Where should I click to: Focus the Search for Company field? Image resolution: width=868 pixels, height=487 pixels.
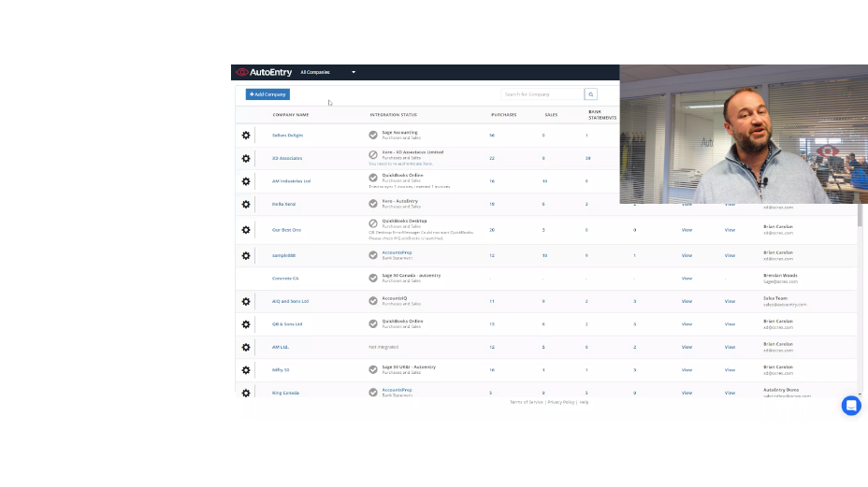click(x=542, y=94)
